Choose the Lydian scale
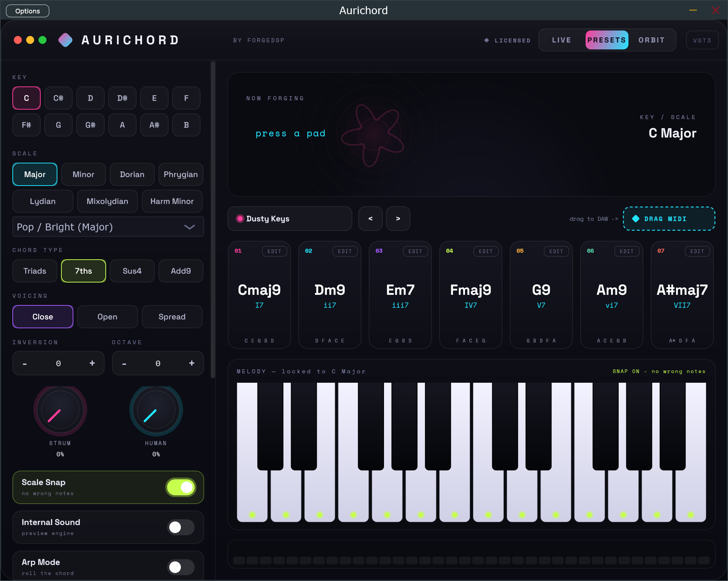The width and height of the screenshot is (728, 581). coord(43,201)
